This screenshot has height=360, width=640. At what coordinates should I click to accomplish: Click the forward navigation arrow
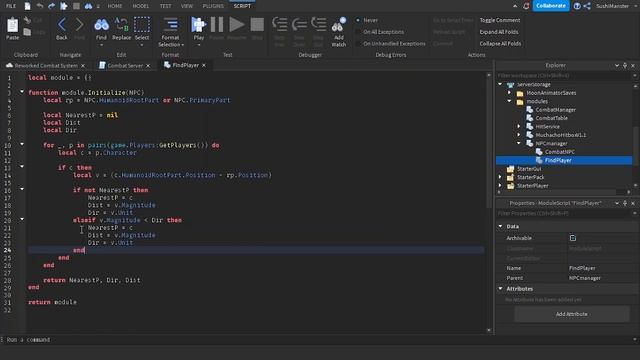coord(79,24)
